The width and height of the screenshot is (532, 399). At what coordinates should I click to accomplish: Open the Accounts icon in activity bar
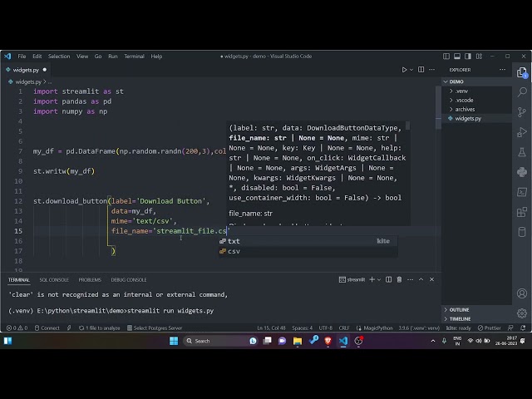pos(522,293)
